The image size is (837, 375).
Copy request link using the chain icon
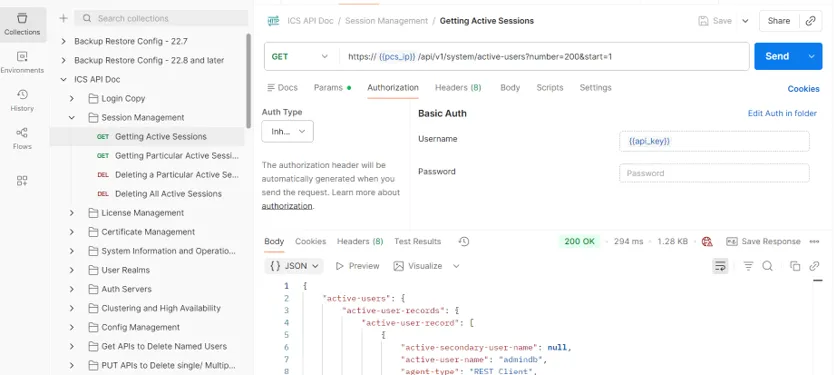tap(810, 21)
